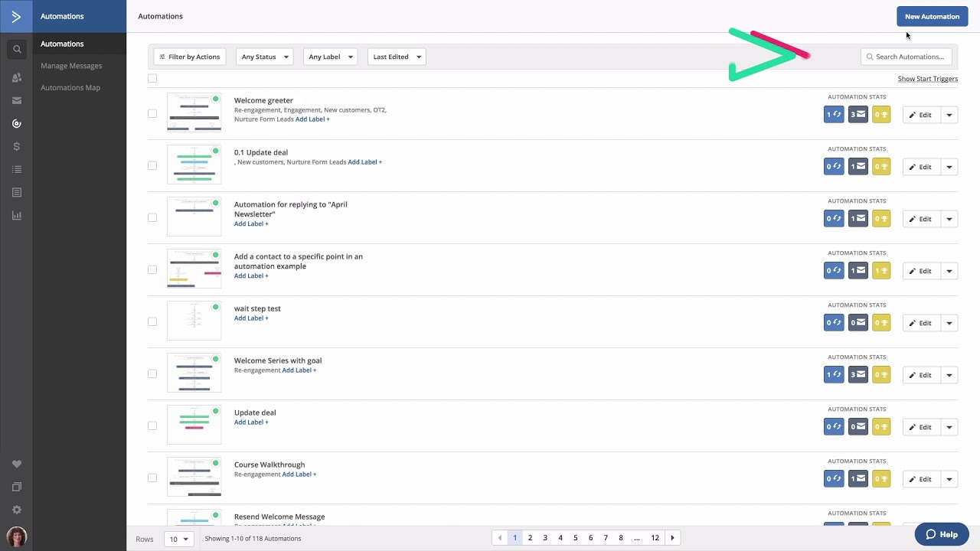This screenshot has width=980, height=551.
Task: Open the Automations Map page
Action: tap(70, 87)
